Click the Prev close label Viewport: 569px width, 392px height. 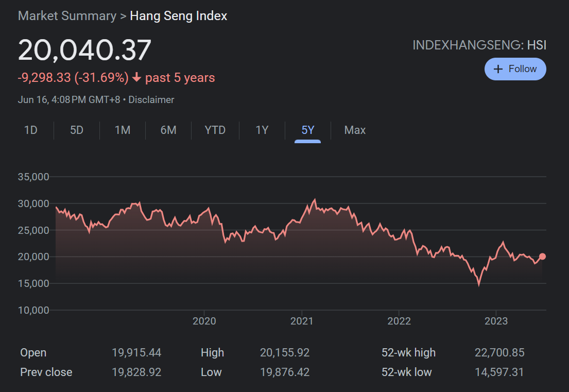[46, 372]
